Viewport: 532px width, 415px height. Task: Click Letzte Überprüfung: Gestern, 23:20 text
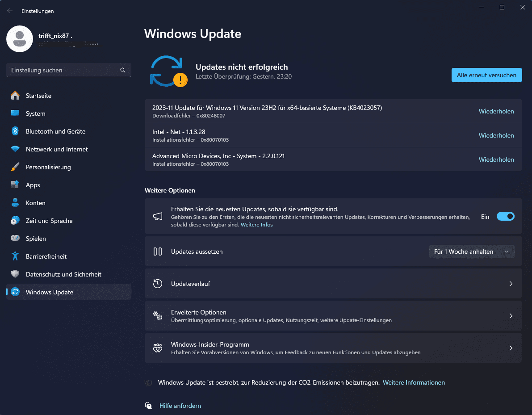[x=243, y=77]
